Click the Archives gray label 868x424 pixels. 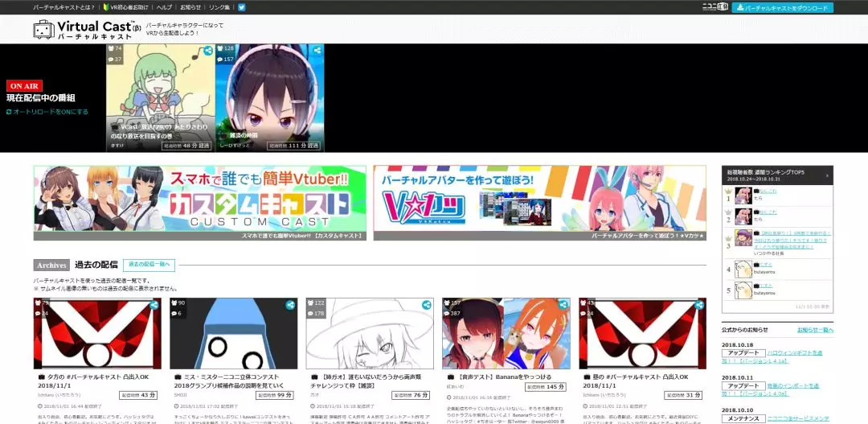(x=51, y=265)
